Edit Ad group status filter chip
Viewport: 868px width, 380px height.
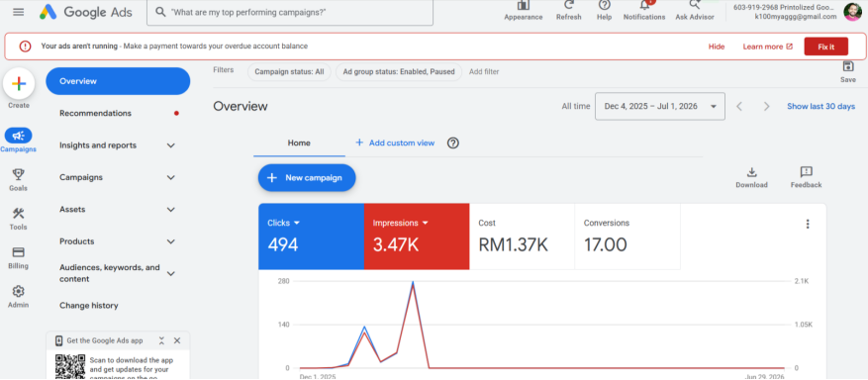(x=399, y=72)
